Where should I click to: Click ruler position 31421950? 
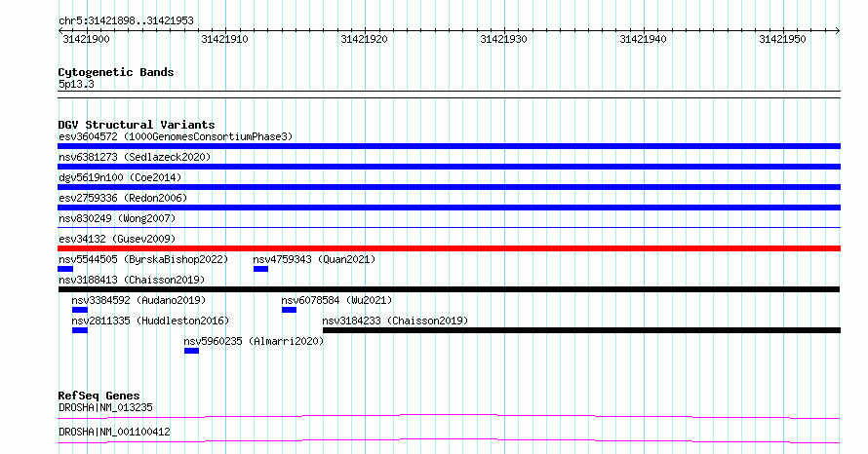tap(783, 39)
